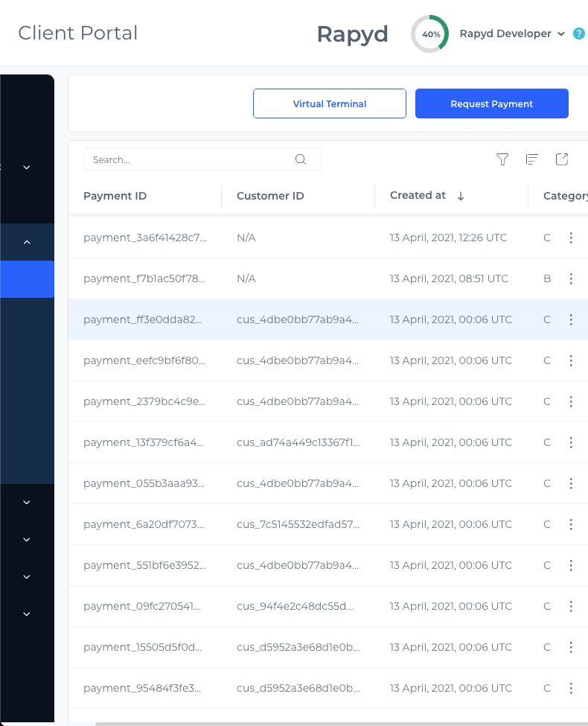Expand the first collapsed sidebar section chevron
This screenshot has height=726, width=588.
click(27, 167)
